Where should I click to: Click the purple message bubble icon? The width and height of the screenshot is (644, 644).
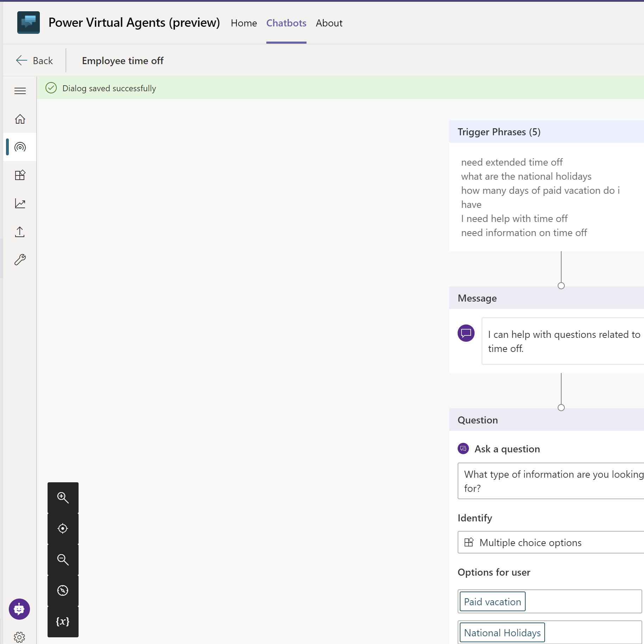pyautogui.click(x=466, y=333)
